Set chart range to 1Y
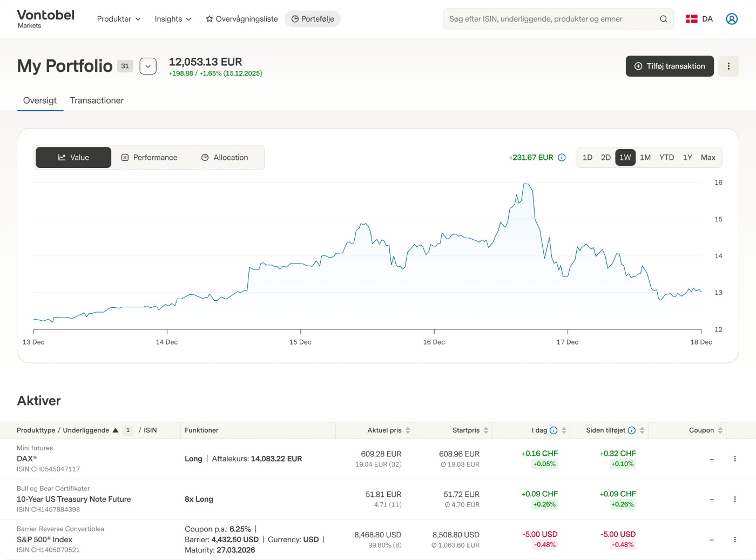The width and height of the screenshot is (756, 560). pyautogui.click(x=687, y=158)
